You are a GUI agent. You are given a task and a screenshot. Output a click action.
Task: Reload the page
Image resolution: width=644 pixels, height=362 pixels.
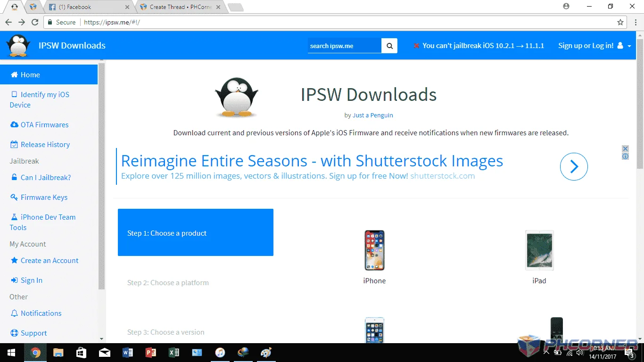[35, 22]
